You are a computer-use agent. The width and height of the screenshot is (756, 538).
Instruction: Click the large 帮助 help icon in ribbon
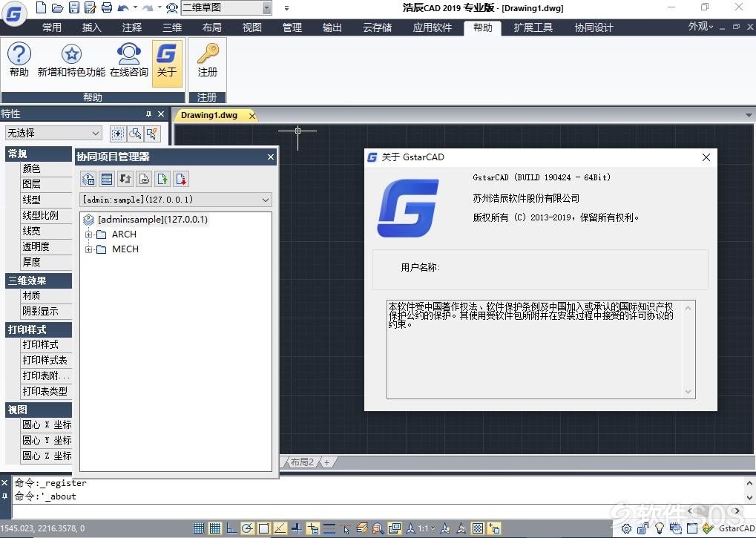point(19,60)
